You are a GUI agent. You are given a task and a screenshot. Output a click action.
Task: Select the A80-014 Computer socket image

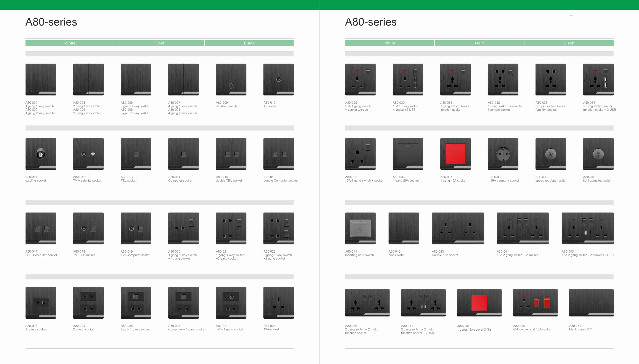coord(183,154)
